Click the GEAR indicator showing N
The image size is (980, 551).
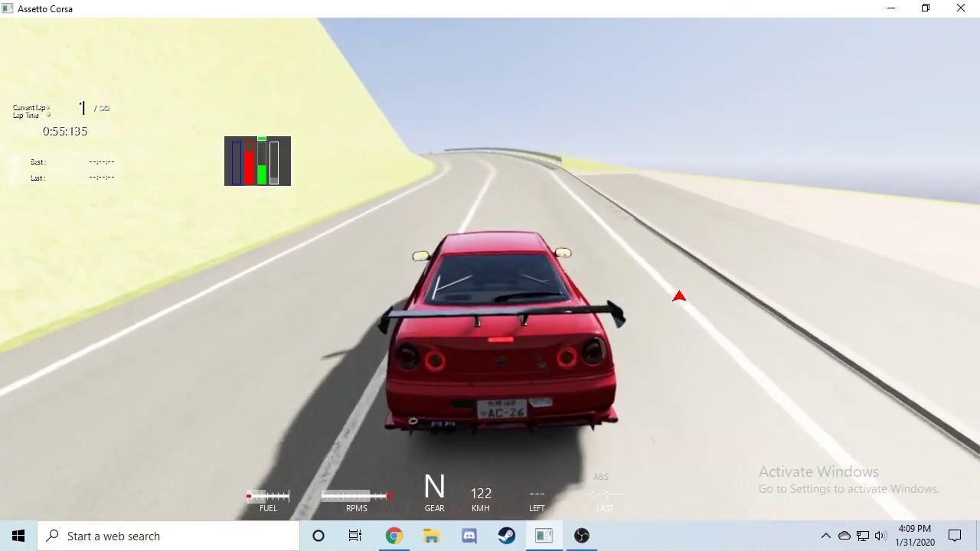coord(434,487)
